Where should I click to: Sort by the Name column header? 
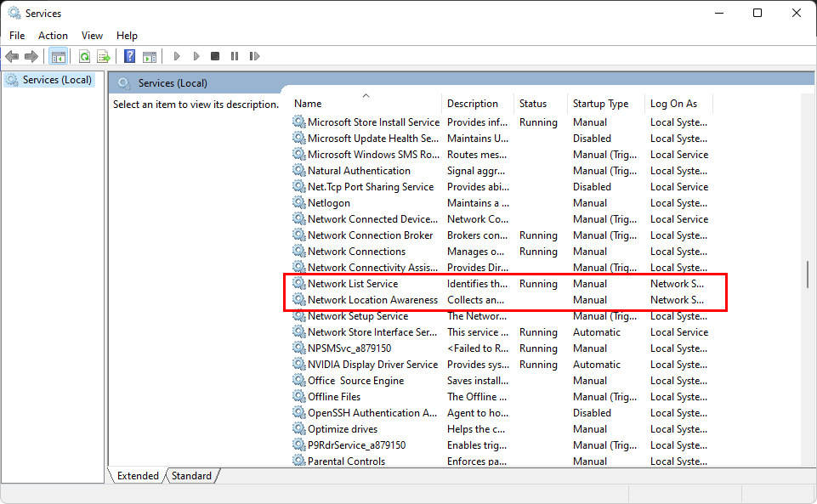pyautogui.click(x=366, y=104)
